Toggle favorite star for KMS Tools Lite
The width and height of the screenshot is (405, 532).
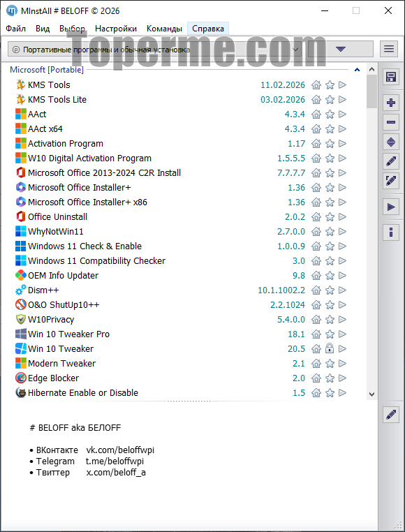click(x=330, y=99)
